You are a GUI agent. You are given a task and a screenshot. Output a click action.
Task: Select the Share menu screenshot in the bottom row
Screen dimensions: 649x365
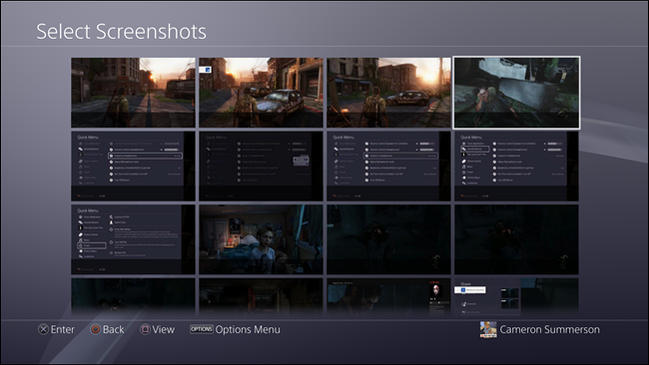517,297
